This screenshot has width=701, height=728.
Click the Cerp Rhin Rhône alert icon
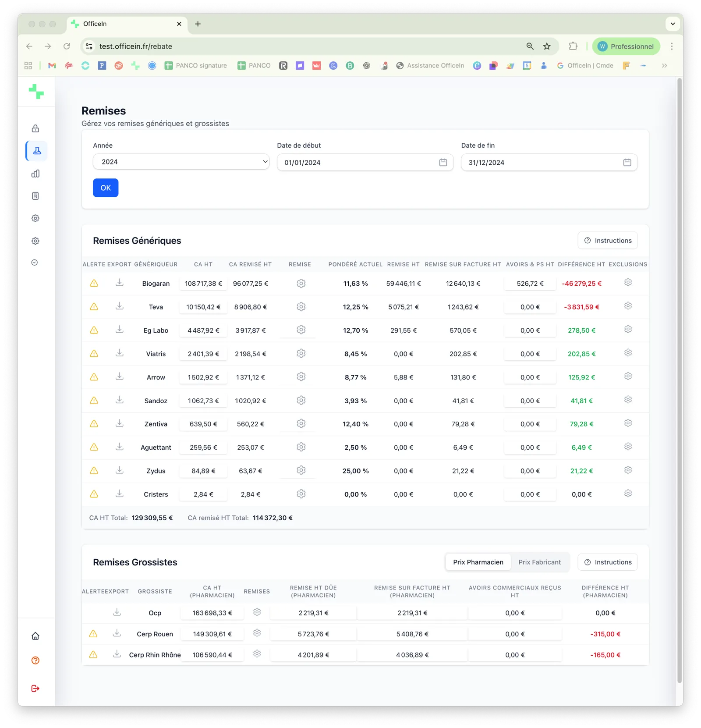coord(93,654)
